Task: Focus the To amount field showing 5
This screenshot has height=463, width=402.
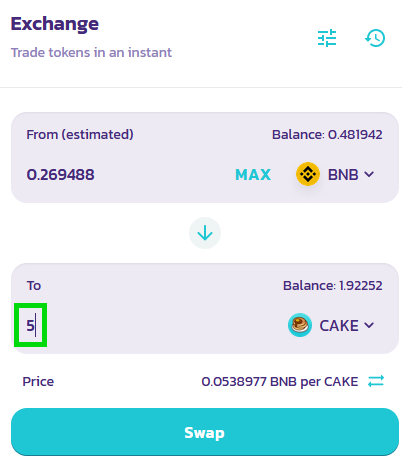Action: [x=147, y=325]
